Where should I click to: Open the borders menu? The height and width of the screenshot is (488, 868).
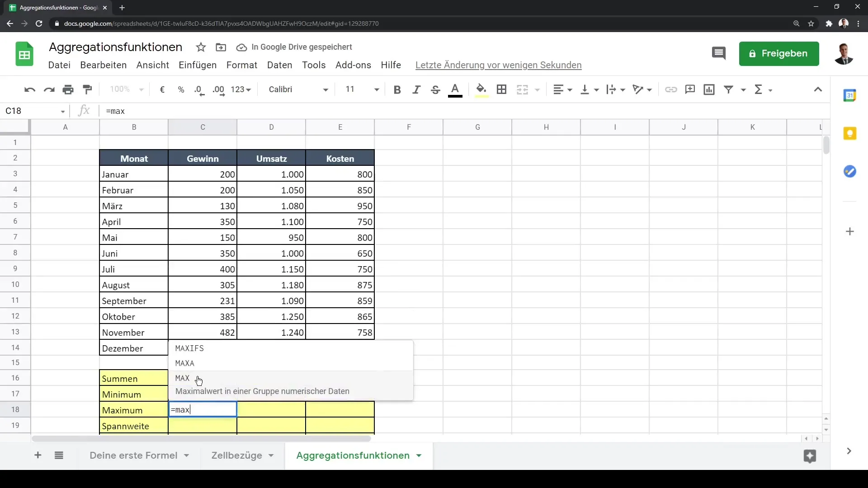pos(501,89)
